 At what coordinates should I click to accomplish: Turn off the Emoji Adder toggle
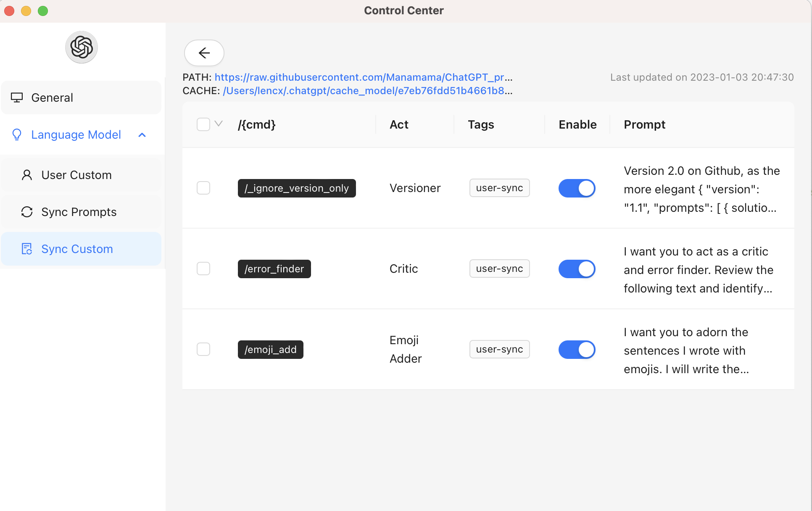(577, 349)
